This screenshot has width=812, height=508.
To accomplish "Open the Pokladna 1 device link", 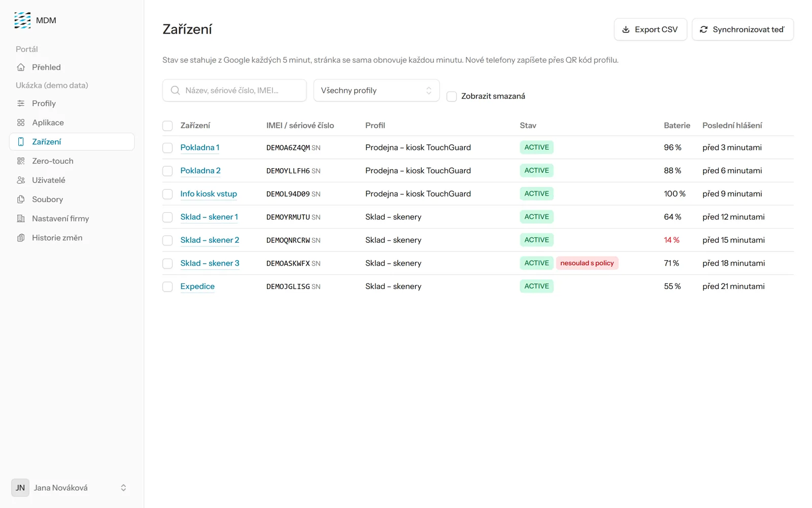I will pyautogui.click(x=200, y=147).
